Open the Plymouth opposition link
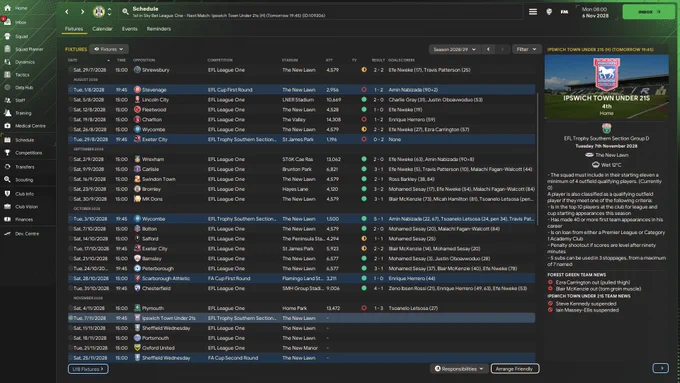680x383 pixels. pos(153,308)
